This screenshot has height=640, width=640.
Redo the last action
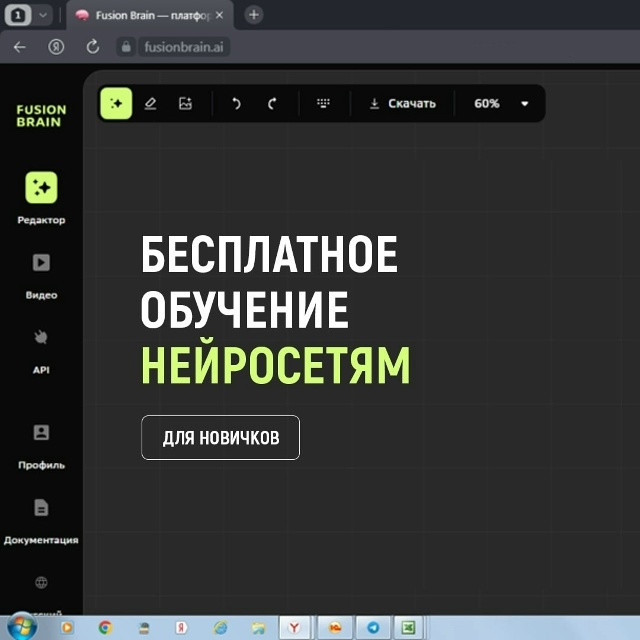[272, 104]
